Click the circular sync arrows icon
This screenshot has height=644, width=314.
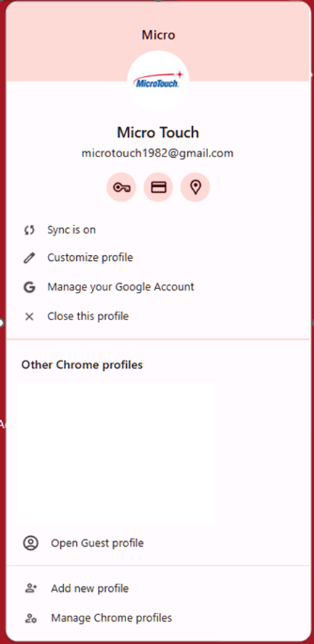[x=29, y=230]
